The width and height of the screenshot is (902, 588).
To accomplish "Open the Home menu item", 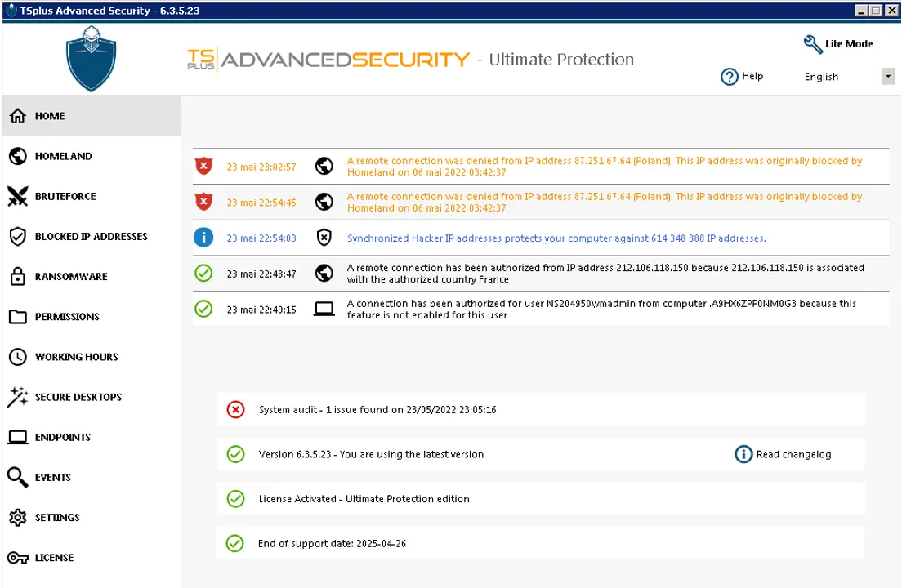I will pyautogui.click(x=50, y=116).
